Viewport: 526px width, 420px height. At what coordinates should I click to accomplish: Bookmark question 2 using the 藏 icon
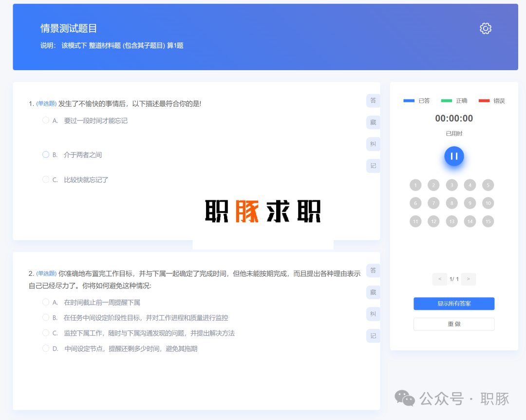(x=373, y=292)
